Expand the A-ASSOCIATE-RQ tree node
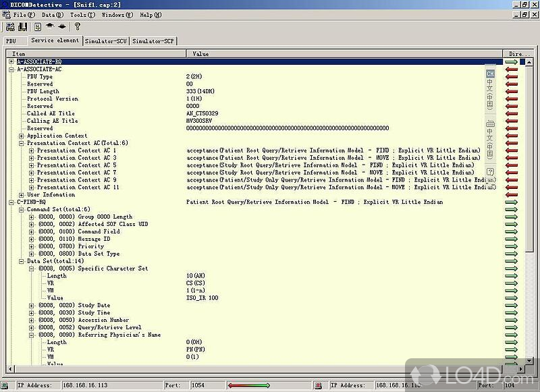540x392 pixels. [x=11, y=61]
